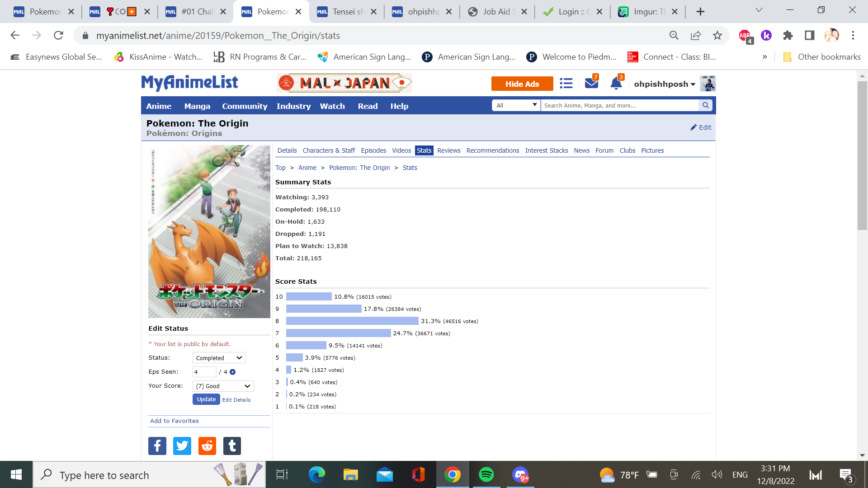Open the Community menu

pyautogui.click(x=245, y=106)
